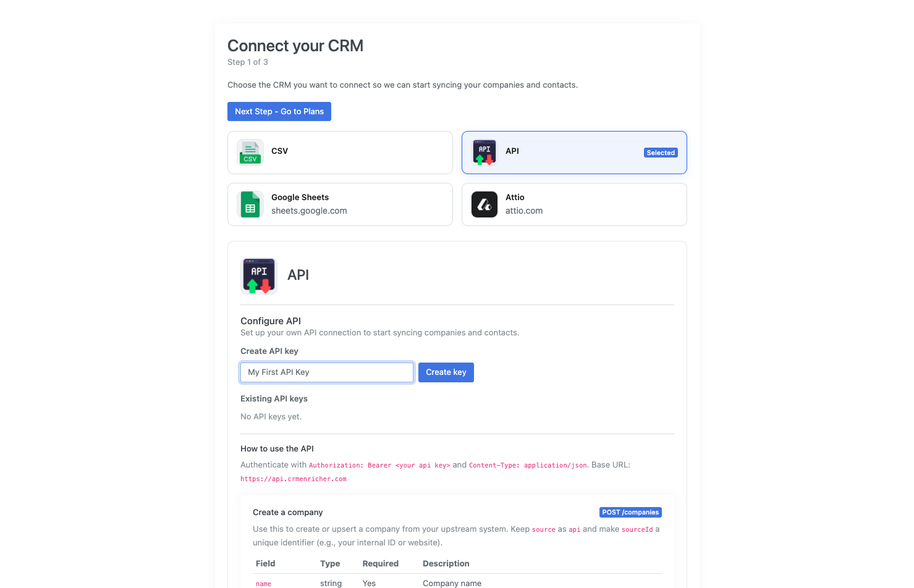
Task: Click the Authorization Bearer header code snippet
Action: (x=379, y=466)
